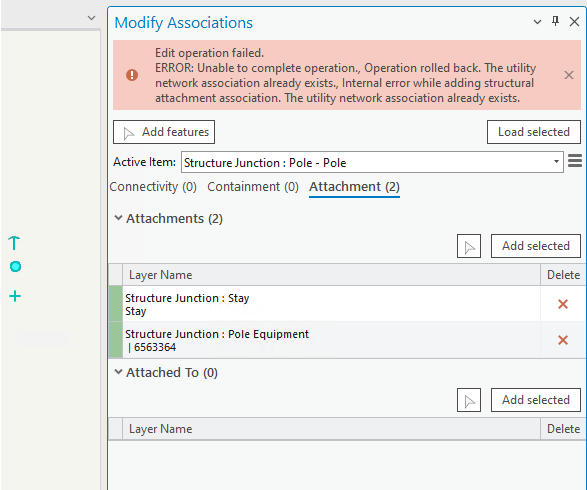This screenshot has height=490, width=587.
Task: Switch to the Containment (0) tab
Action: coord(253,186)
